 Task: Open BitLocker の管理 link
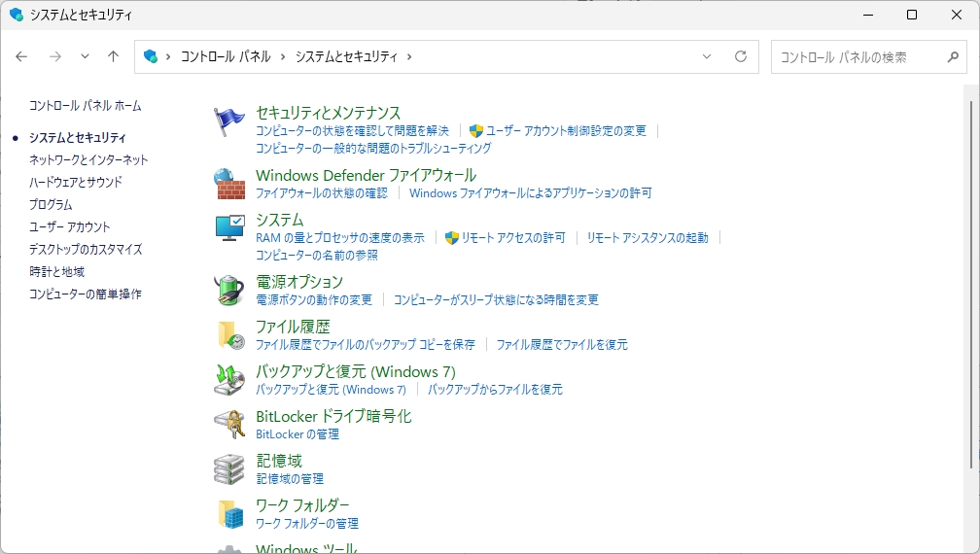click(x=297, y=434)
